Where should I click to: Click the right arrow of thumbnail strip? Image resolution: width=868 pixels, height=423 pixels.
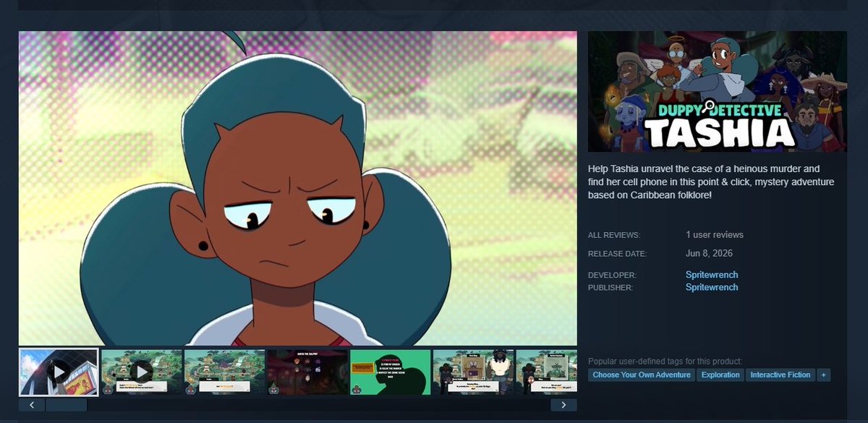click(563, 405)
